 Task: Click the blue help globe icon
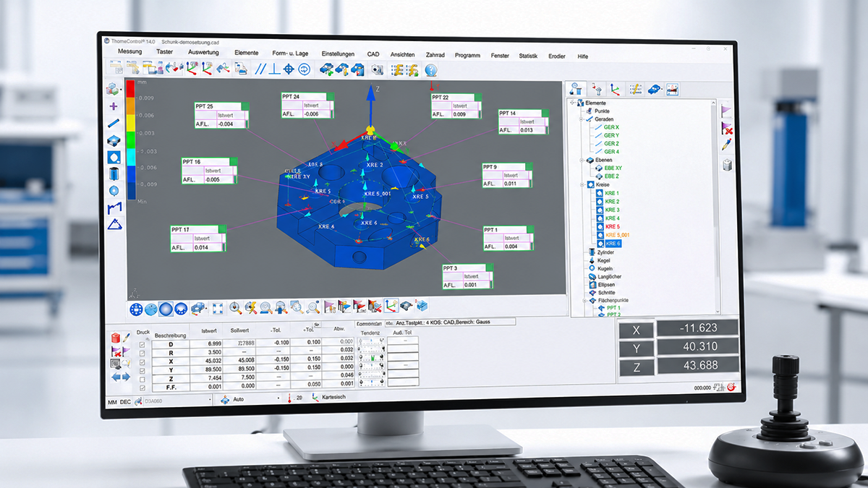click(x=431, y=70)
